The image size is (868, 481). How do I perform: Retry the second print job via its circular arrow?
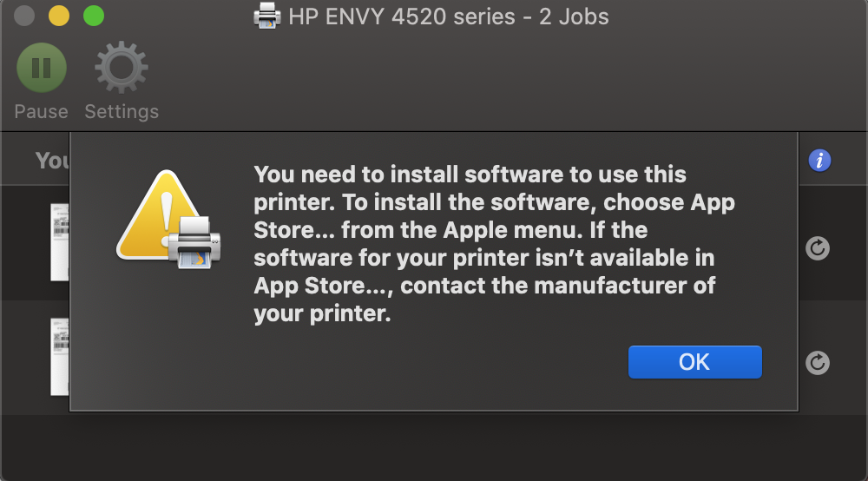[x=817, y=362]
